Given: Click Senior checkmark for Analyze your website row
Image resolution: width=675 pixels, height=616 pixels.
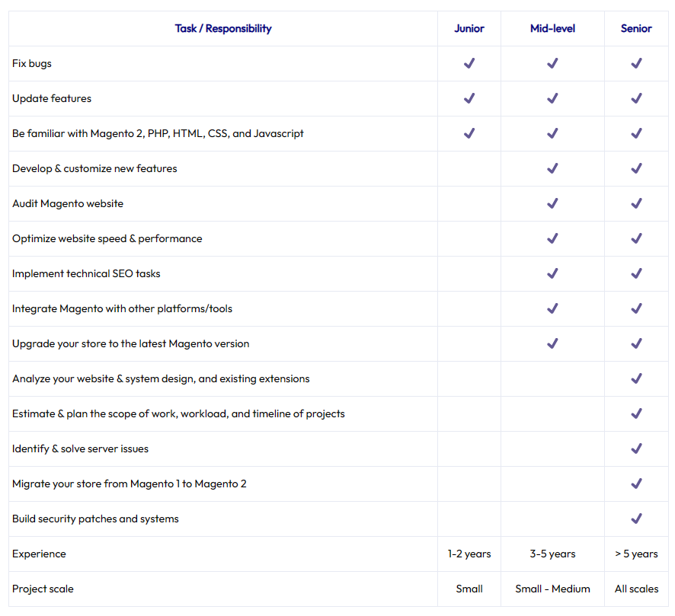Looking at the screenshot, I should [636, 379].
